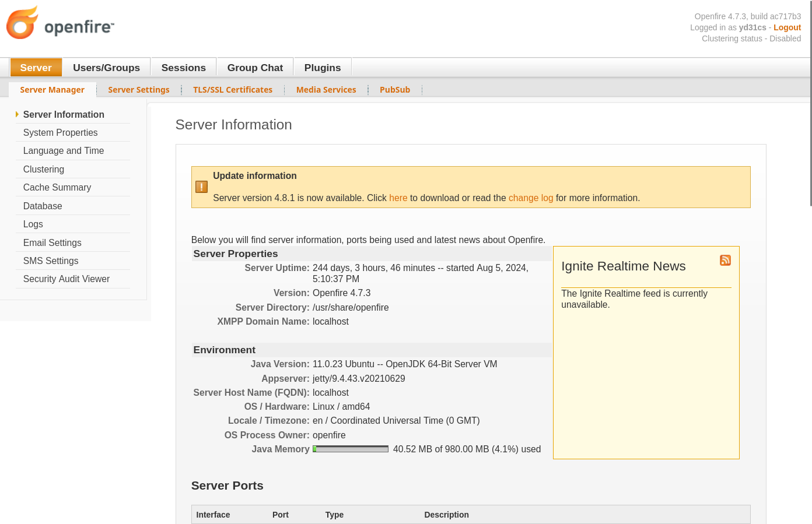Go to the Group Chat tab
Image resolution: width=812 pixels, height=524 pixels.
tap(255, 68)
